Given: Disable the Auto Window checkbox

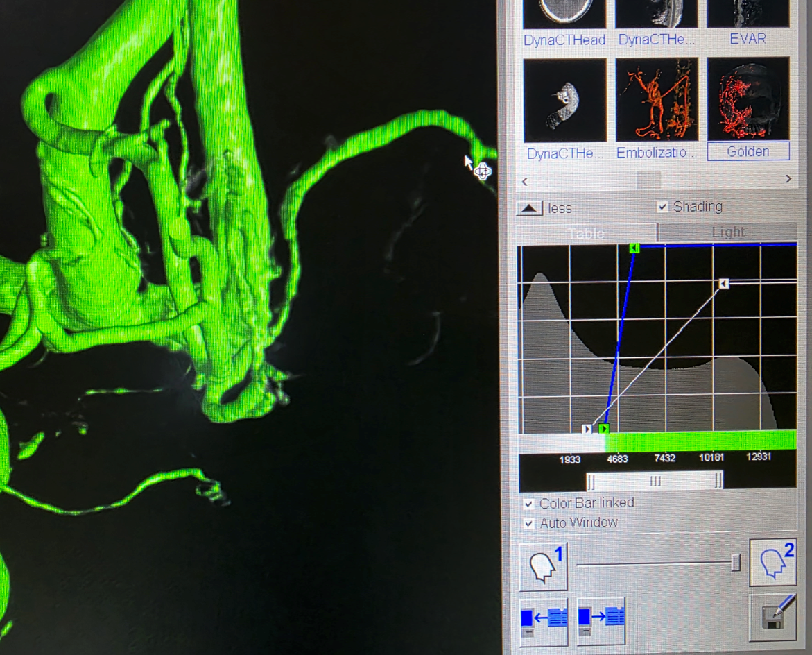Looking at the screenshot, I should click(x=529, y=523).
